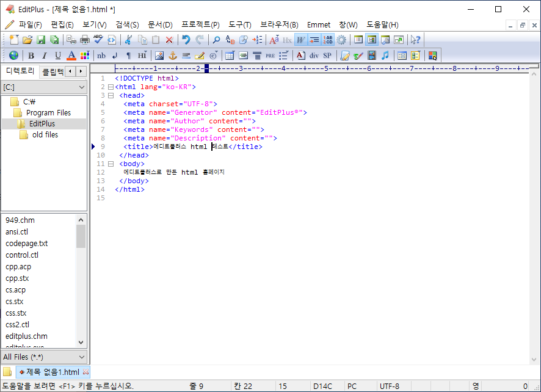Image resolution: width=541 pixels, height=392 pixels.
Task: Toggle the Word Wrap W button
Action: pyautogui.click(x=300, y=40)
